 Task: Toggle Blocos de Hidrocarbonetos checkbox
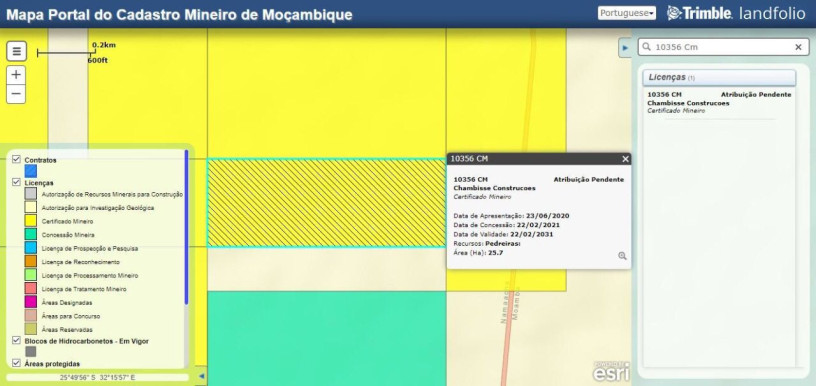16,341
